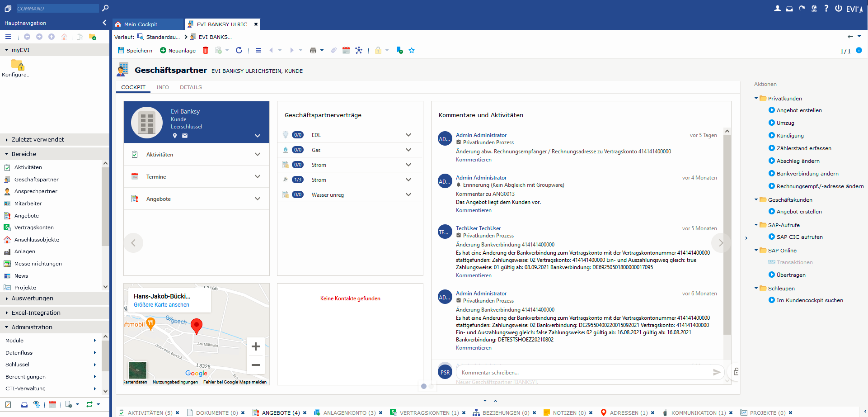Click the map location pin on contact card

tap(175, 136)
